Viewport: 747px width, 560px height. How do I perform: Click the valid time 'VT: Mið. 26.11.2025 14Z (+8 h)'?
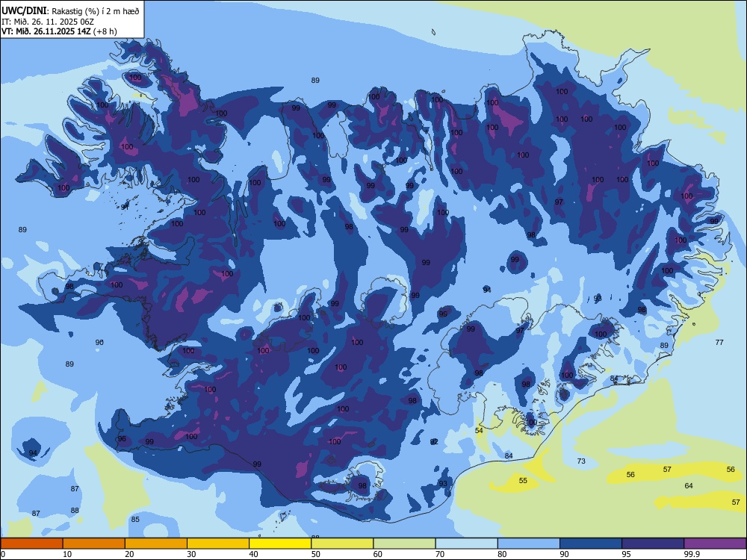[59, 31]
